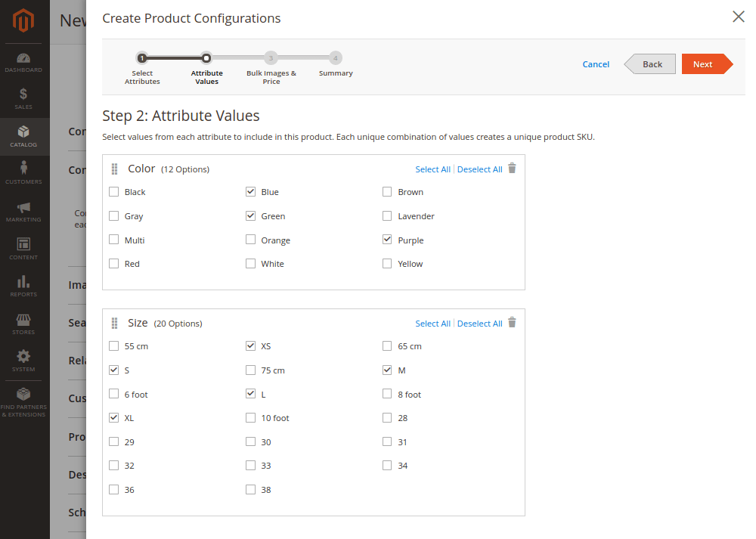The image size is (756, 539).
Task: Check the size 31 checkbox
Action: 387,441
